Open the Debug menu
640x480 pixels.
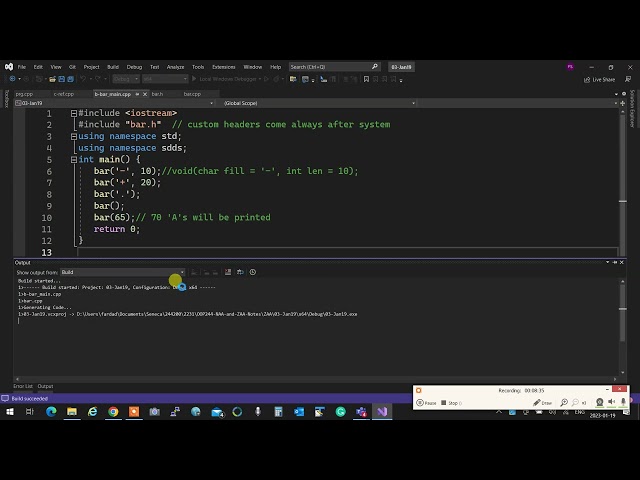pos(134,67)
